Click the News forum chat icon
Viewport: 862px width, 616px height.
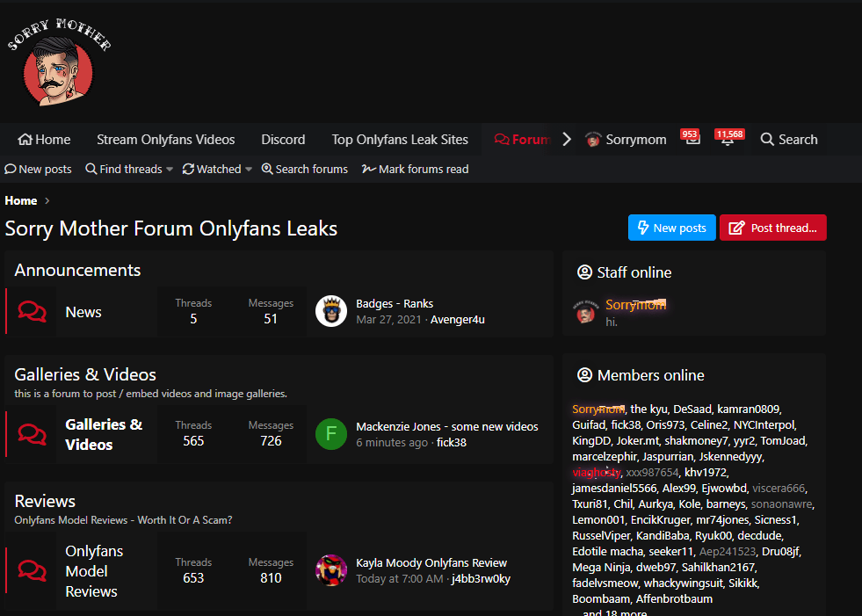click(x=32, y=311)
